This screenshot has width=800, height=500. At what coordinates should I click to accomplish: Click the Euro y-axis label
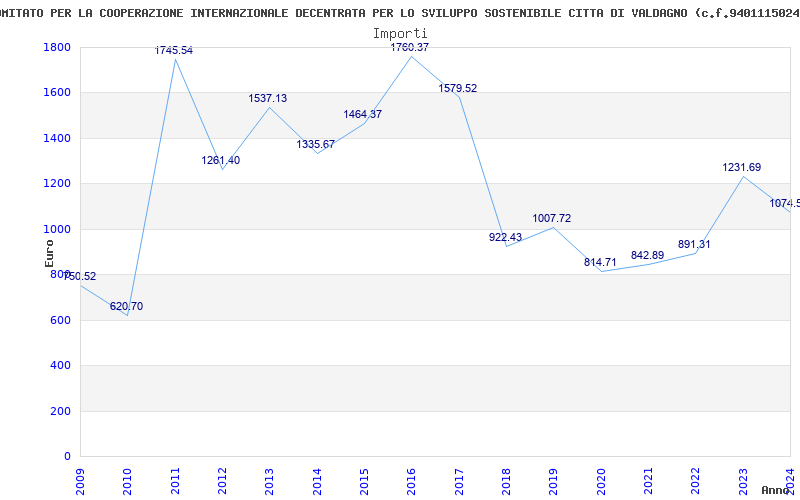(49, 253)
